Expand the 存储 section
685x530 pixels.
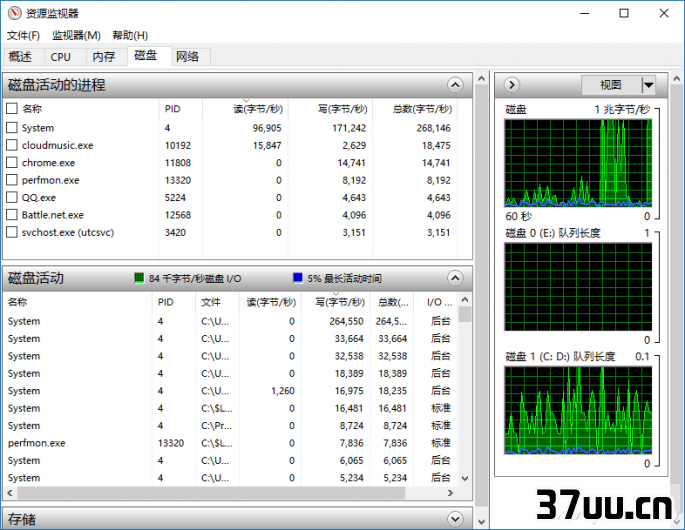pyautogui.click(x=455, y=519)
